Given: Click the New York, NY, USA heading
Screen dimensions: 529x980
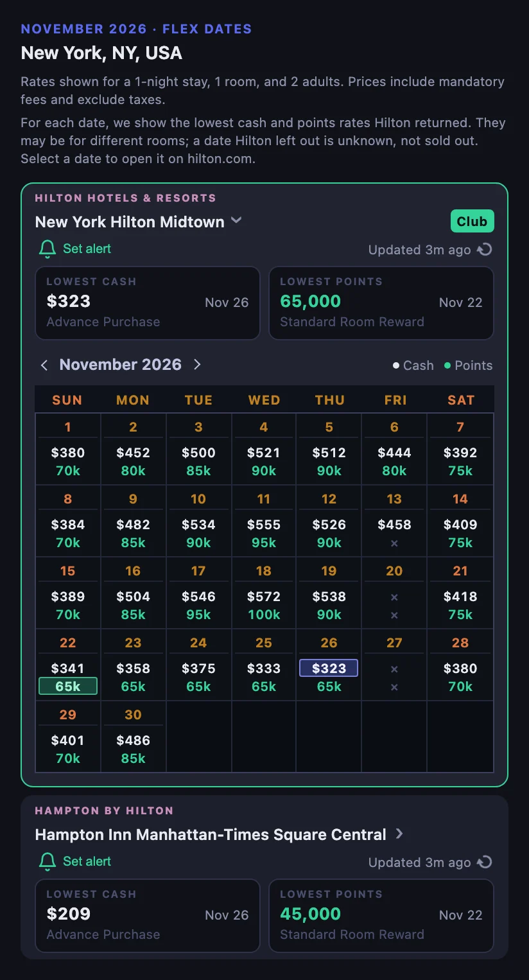Looking at the screenshot, I should point(101,53).
